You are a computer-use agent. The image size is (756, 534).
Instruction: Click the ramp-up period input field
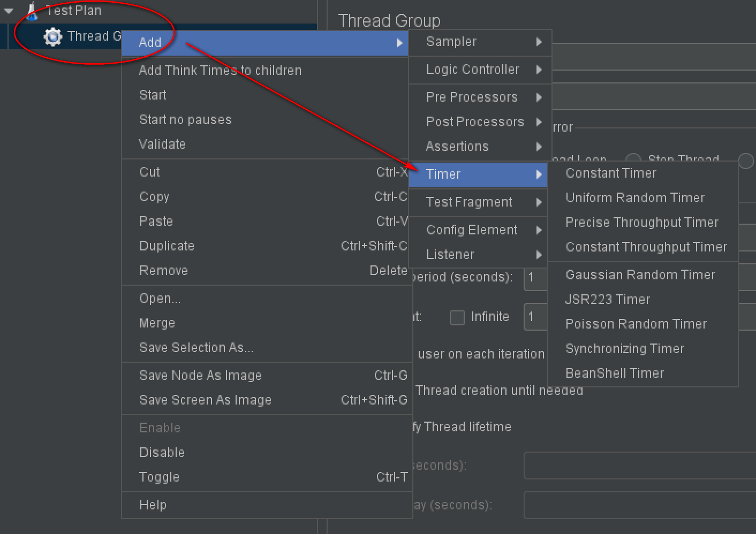point(535,278)
